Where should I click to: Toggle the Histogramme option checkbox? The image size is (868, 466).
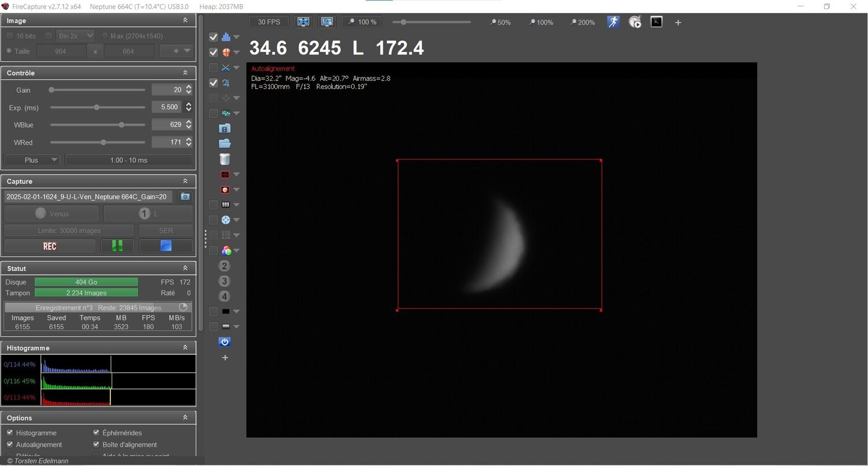point(10,432)
